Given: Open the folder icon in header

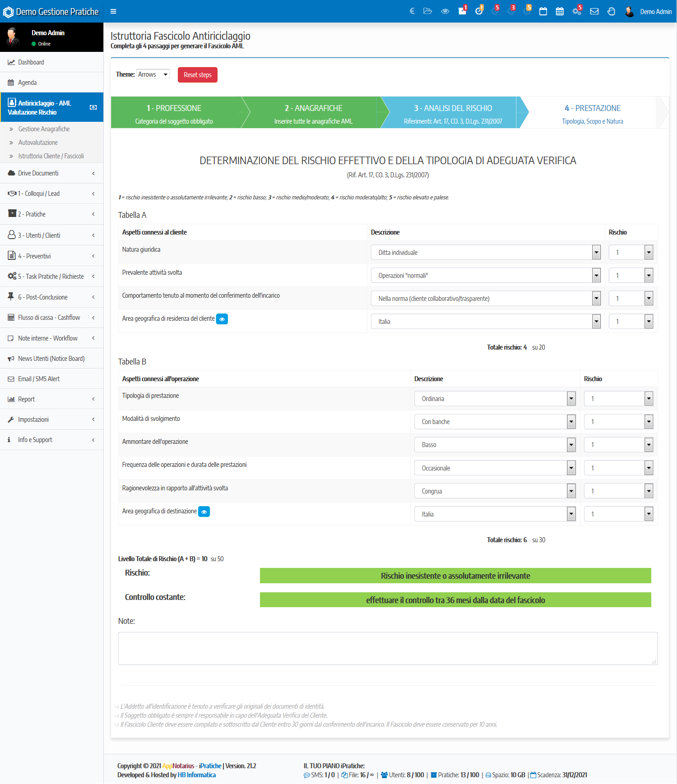Looking at the screenshot, I should [x=427, y=11].
